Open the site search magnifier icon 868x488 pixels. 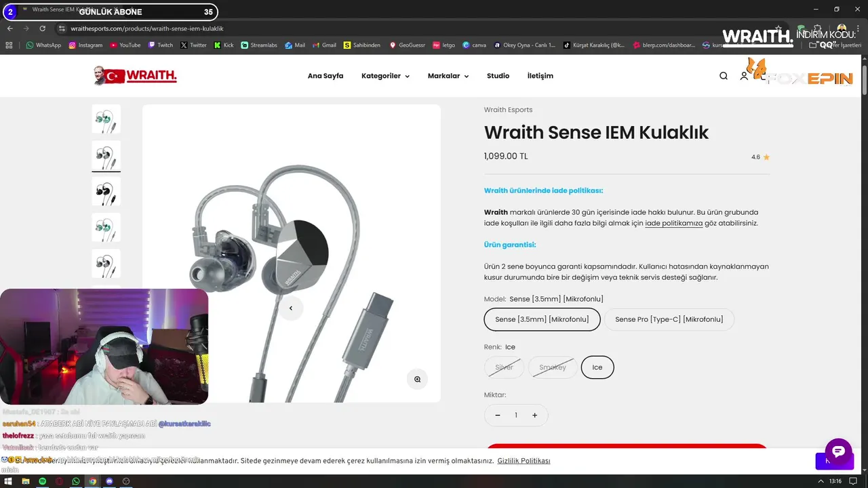[x=724, y=76]
